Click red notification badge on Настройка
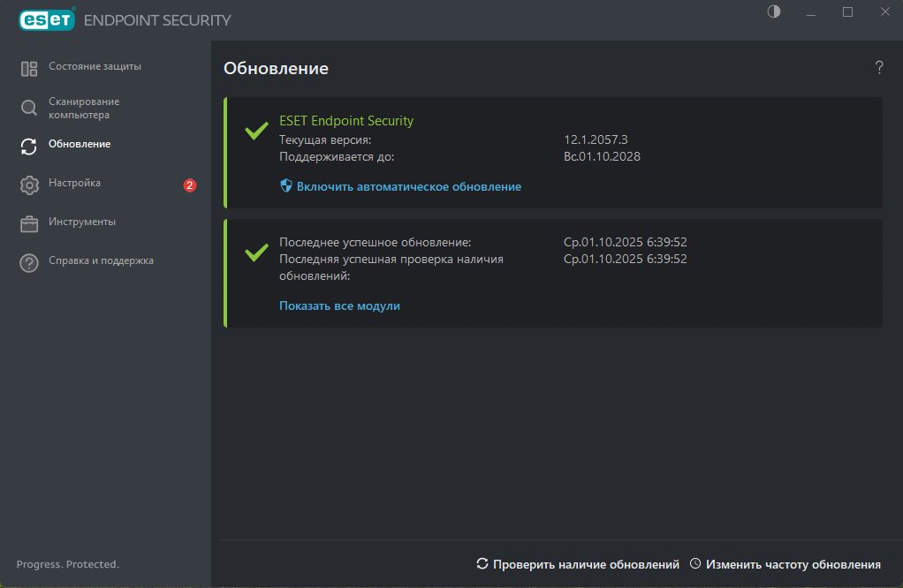Viewport: 903px width, 588px height. click(189, 185)
